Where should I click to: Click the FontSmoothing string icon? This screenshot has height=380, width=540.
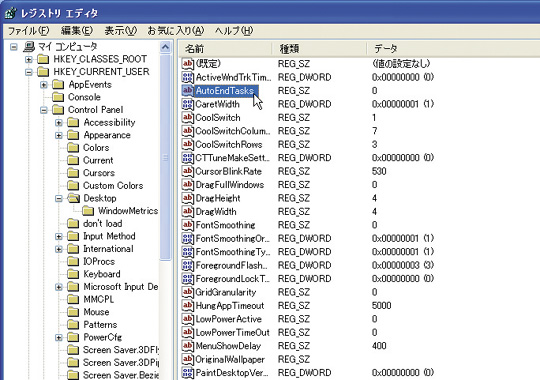pyautogui.click(x=187, y=225)
